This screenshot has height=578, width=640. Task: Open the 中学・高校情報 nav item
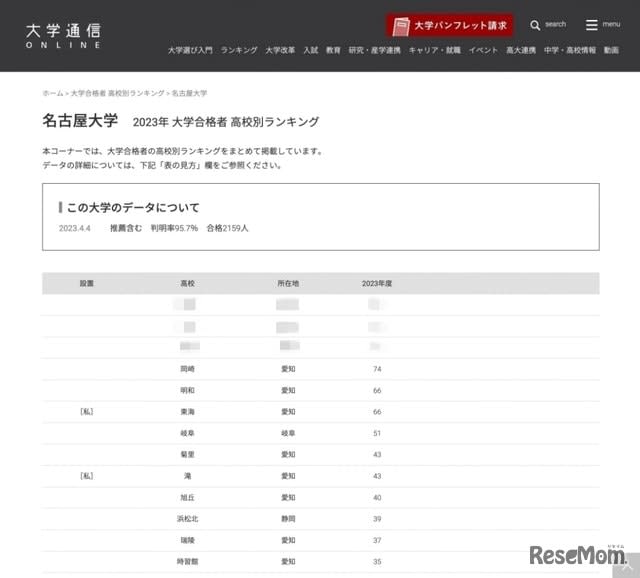coord(570,50)
